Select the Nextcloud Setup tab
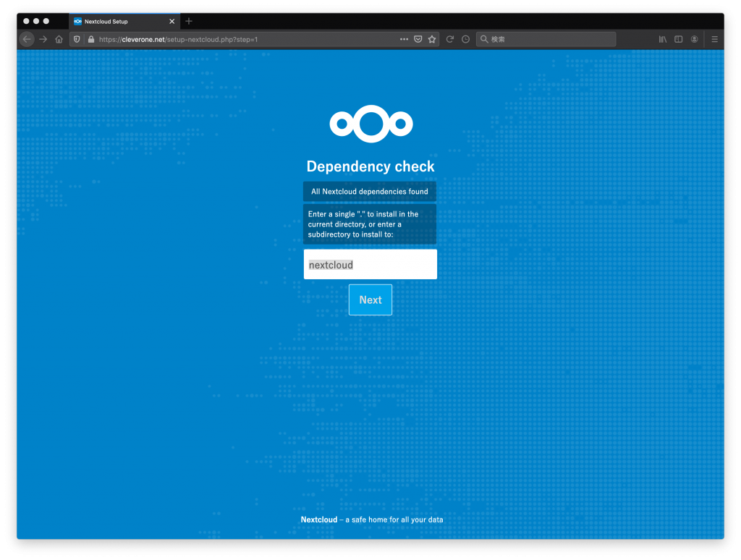The image size is (741, 560). 124,21
